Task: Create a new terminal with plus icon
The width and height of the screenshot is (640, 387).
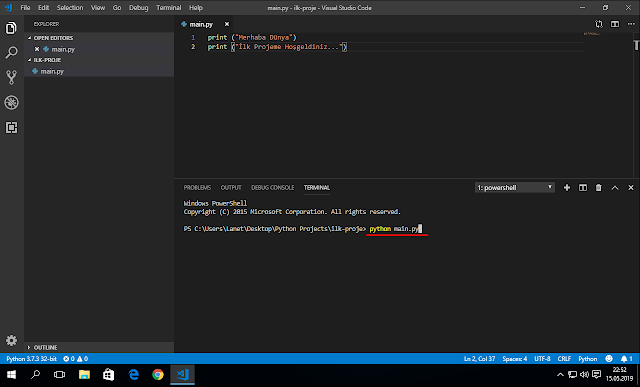Action: 567,187
